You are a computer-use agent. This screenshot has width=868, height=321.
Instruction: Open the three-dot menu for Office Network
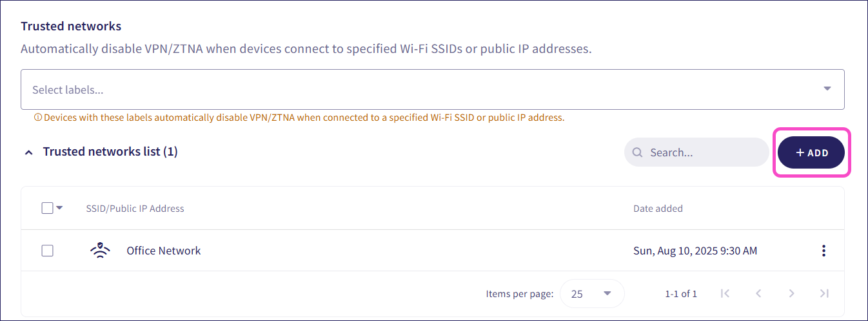[824, 251]
